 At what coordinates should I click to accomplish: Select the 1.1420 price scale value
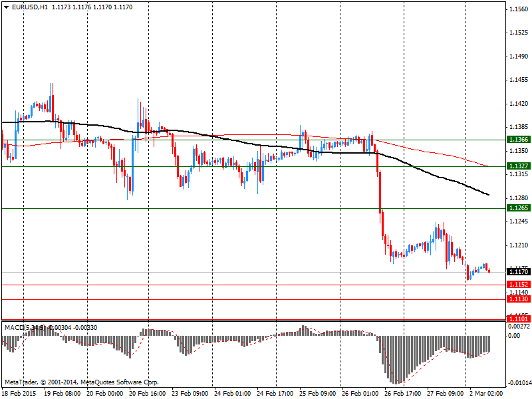pos(519,104)
